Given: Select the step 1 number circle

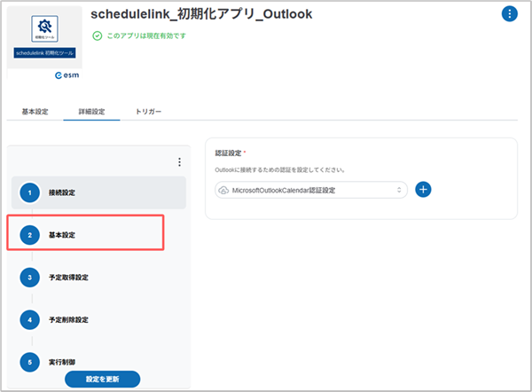Looking at the screenshot, I should (30, 192).
